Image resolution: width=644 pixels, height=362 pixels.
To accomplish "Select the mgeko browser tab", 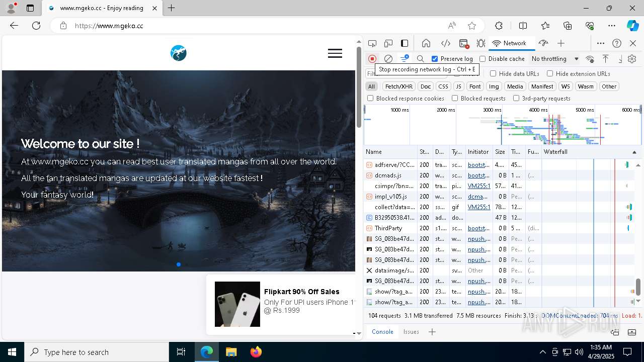I will pyautogui.click(x=102, y=8).
